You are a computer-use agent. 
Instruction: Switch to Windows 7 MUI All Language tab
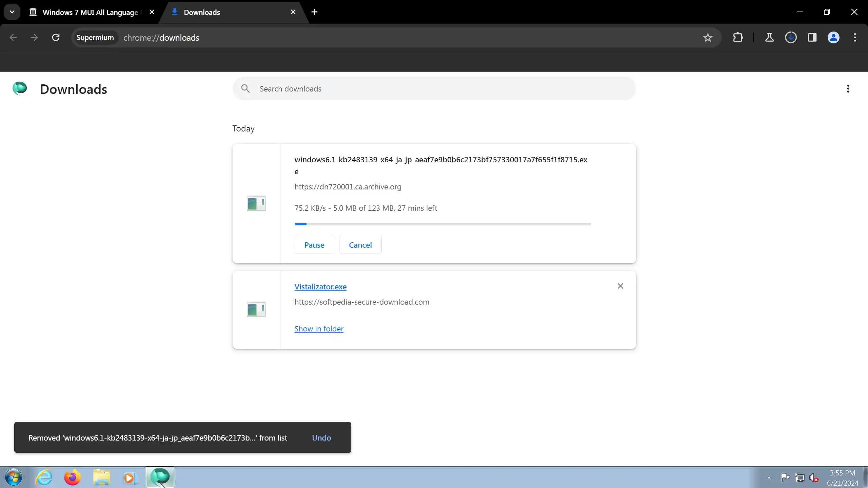point(90,12)
